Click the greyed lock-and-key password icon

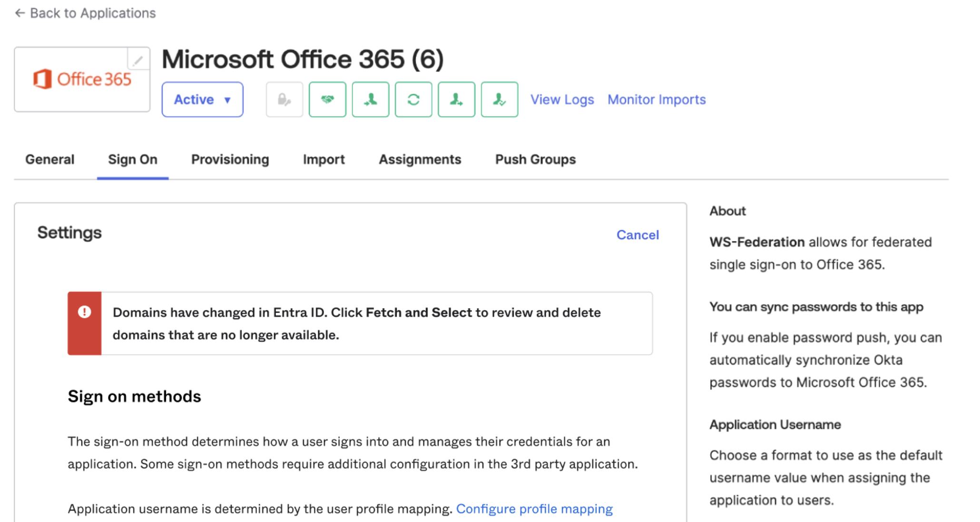click(284, 99)
